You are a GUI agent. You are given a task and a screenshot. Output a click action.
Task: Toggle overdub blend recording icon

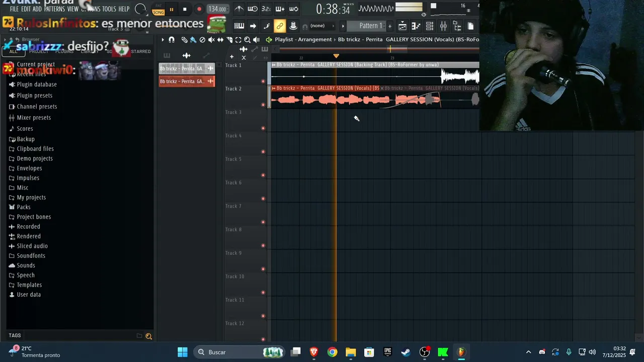coord(280,9)
